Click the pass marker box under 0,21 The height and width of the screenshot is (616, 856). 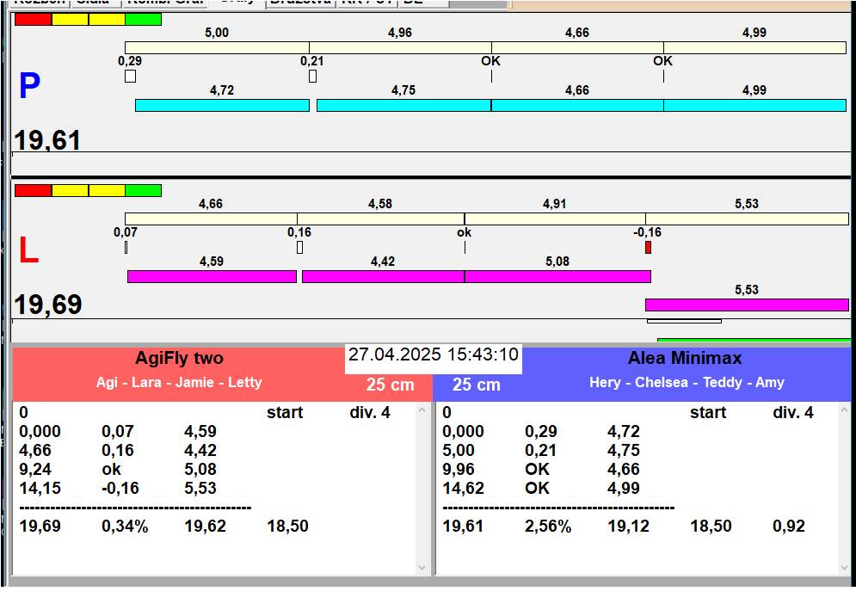pos(312,77)
